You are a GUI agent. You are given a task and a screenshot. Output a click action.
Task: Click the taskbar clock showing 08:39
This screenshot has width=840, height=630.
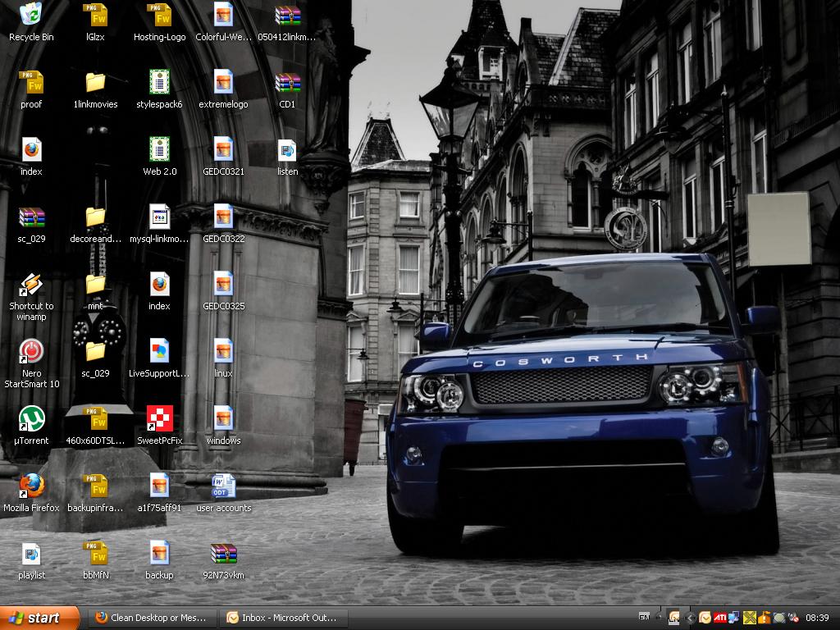816,618
